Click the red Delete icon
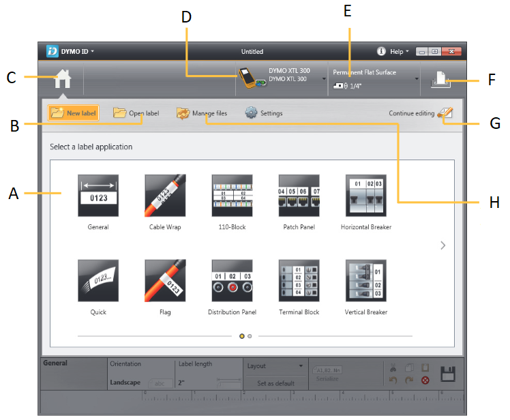The image size is (510, 420). coord(425,380)
